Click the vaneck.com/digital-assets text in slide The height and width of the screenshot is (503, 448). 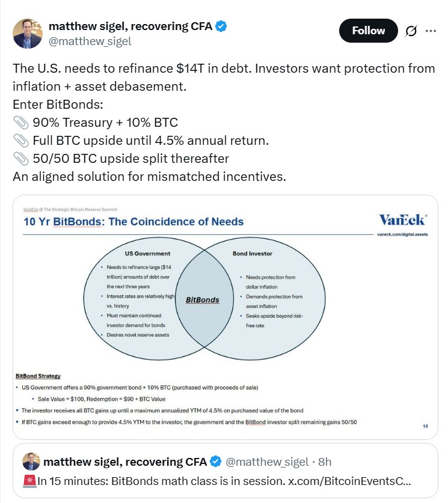pos(402,234)
